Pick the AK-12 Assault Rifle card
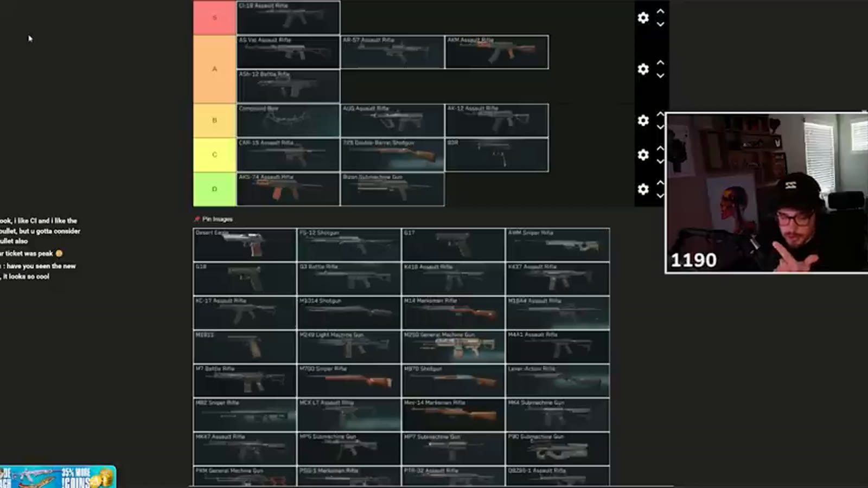Image resolution: width=868 pixels, height=488 pixels. click(496, 120)
